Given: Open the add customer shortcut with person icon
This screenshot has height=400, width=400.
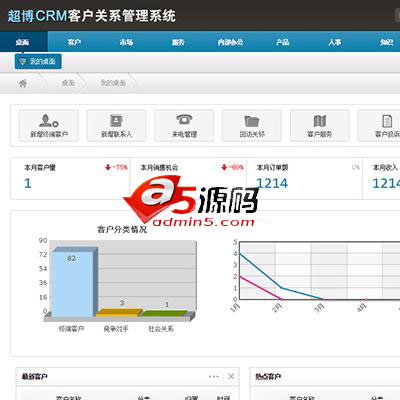Looking at the screenshot, I should (x=49, y=126).
